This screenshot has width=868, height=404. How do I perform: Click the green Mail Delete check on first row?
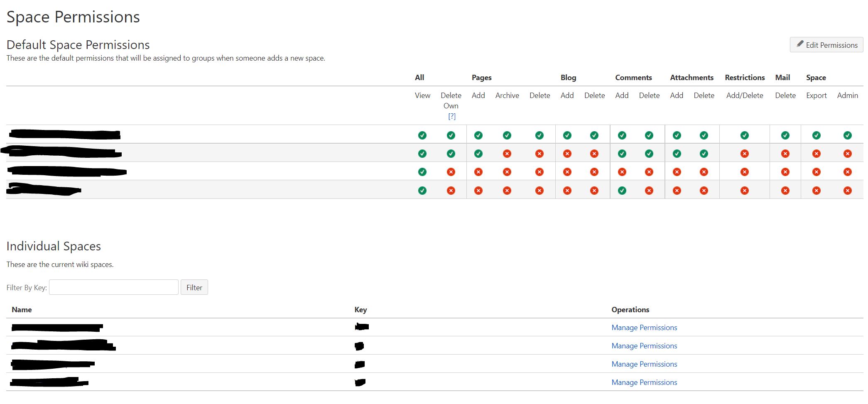(785, 135)
